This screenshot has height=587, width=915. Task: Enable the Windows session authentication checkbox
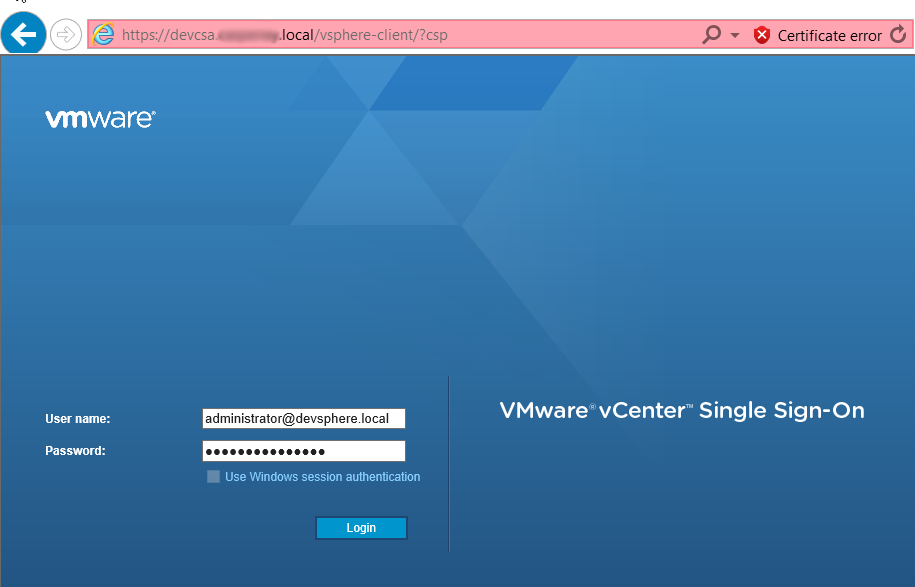213,477
